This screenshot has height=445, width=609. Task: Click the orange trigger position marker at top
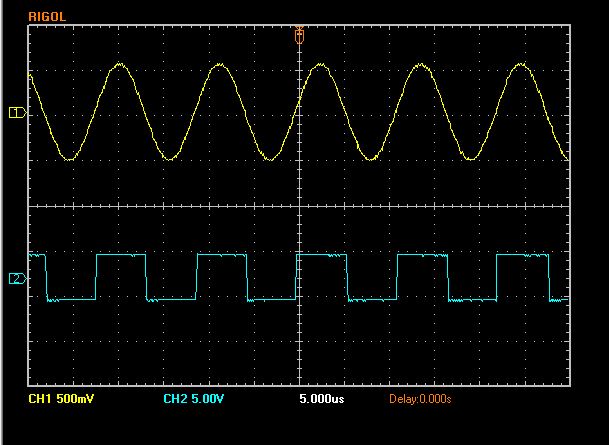298,35
